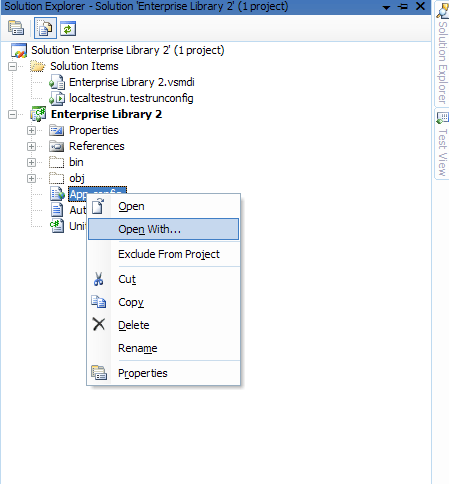Click the C# file icon in tree
The width and height of the screenshot is (449, 484).
pos(57,226)
